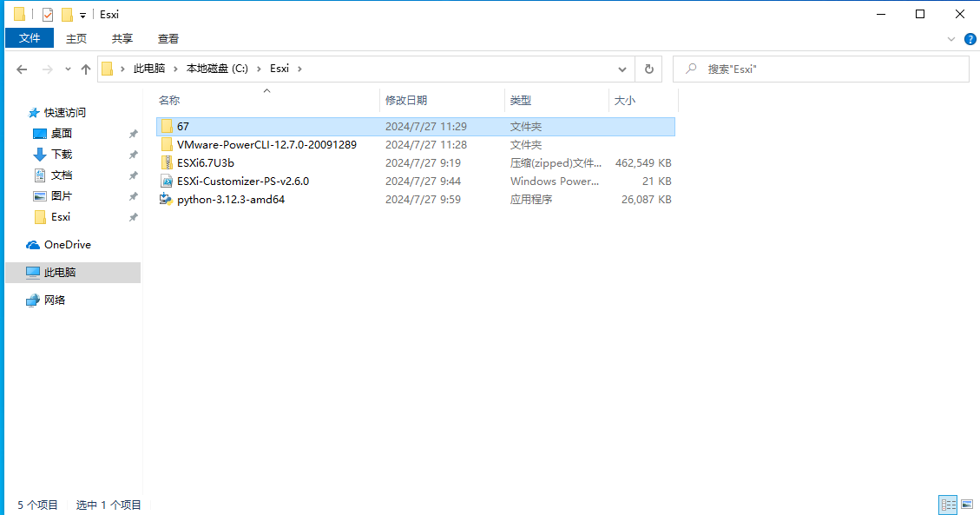
Task: Switch to details view layout
Action: coord(948,505)
